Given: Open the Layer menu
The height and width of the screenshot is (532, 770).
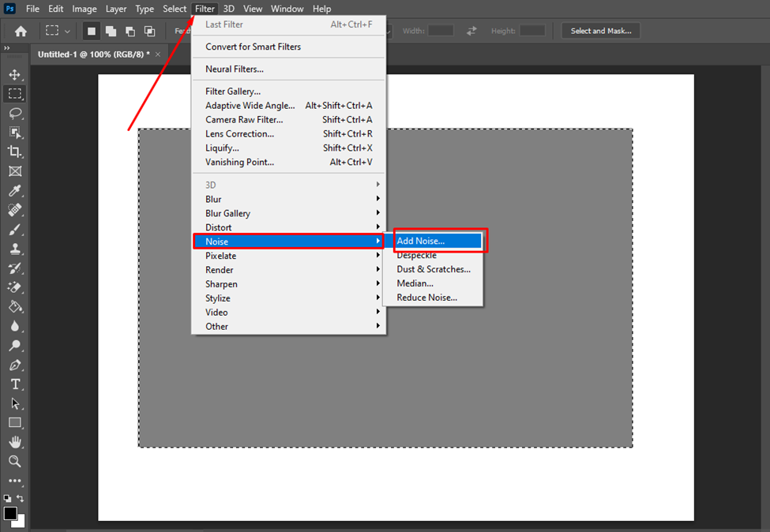Looking at the screenshot, I should point(116,9).
